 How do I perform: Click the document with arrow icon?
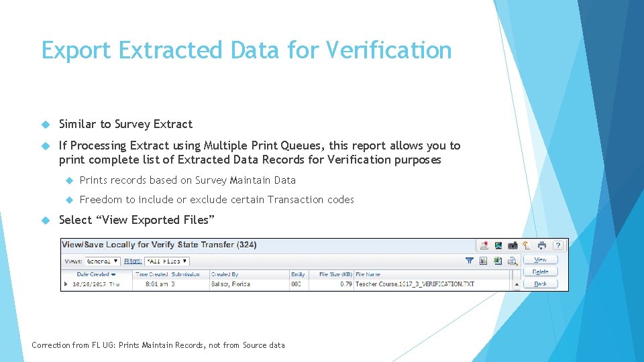527,245
